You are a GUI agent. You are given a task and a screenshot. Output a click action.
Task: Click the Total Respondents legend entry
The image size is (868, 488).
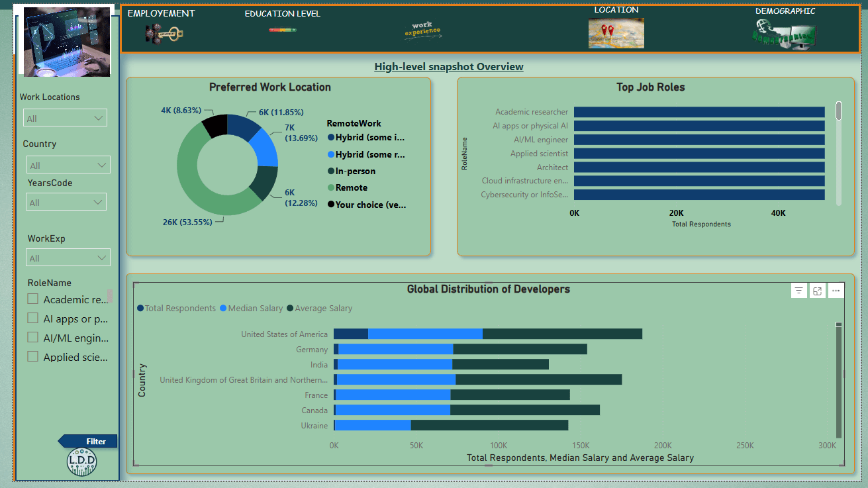tap(176, 308)
